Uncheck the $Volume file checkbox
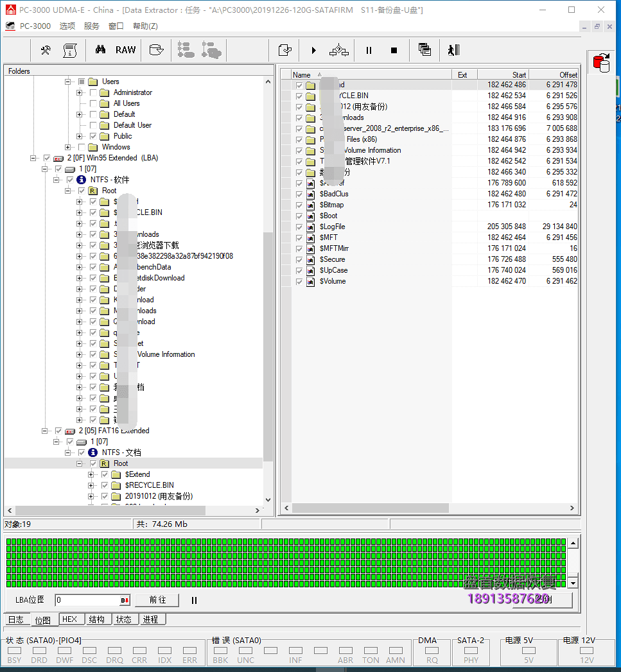Screen dimensions: 621x672 299,282
